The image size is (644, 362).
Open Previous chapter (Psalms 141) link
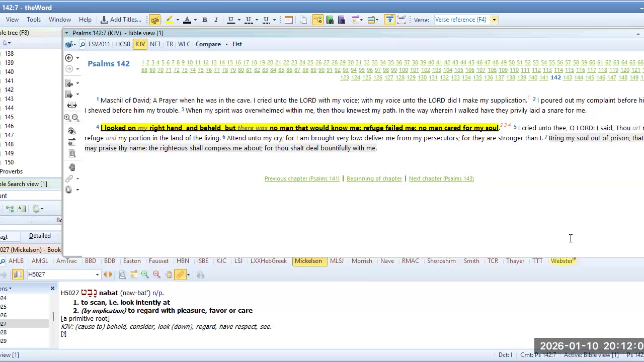point(302,178)
